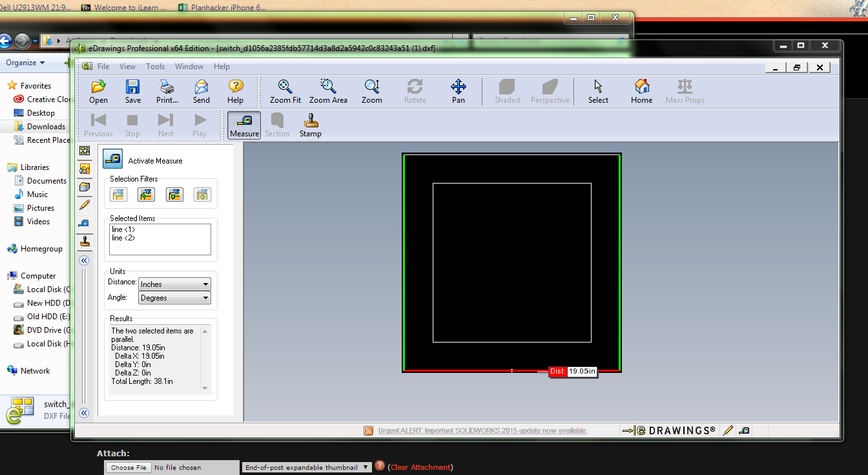868x475 pixels.
Task: Click the Choose File button
Action: [x=128, y=467]
